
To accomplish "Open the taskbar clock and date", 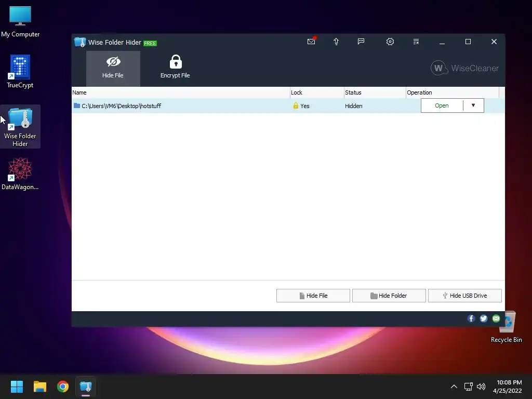I will pyautogui.click(x=508, y=387).
